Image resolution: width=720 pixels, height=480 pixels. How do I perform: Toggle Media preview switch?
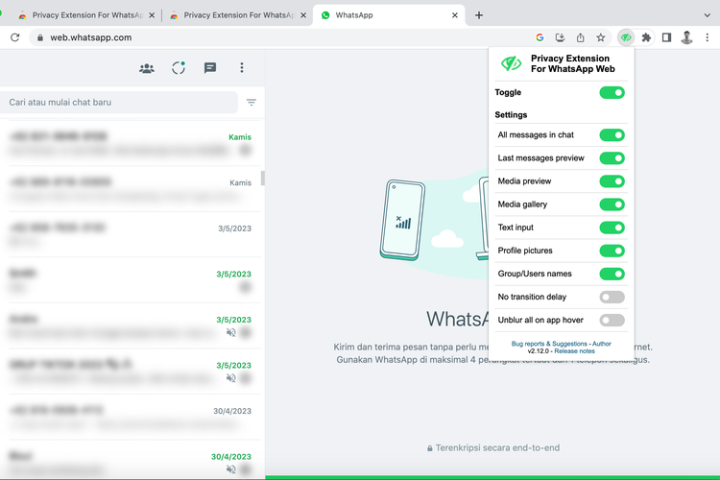point(612,181)
